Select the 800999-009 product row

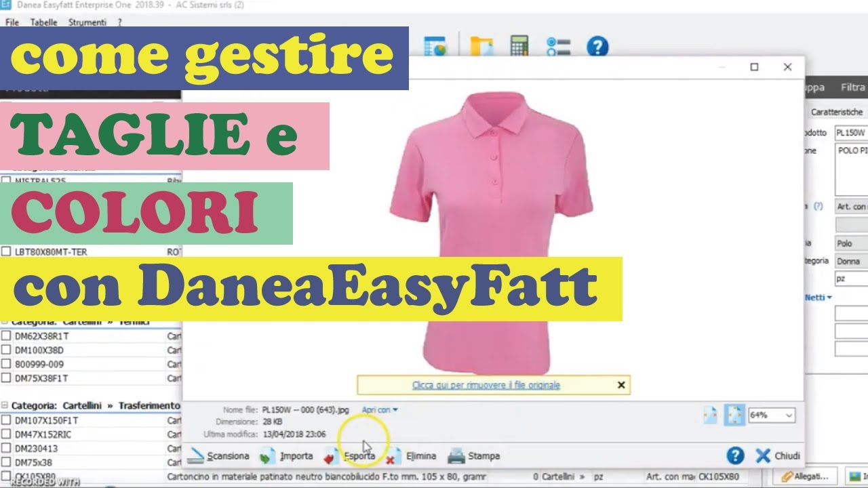click(91, 364)
